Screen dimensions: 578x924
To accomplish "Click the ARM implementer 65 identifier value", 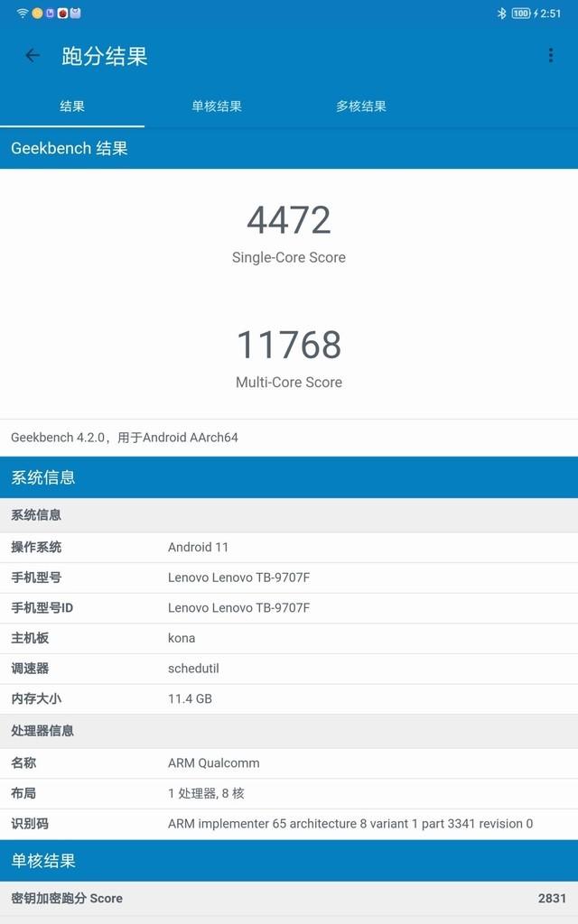I will click(350, 823).
